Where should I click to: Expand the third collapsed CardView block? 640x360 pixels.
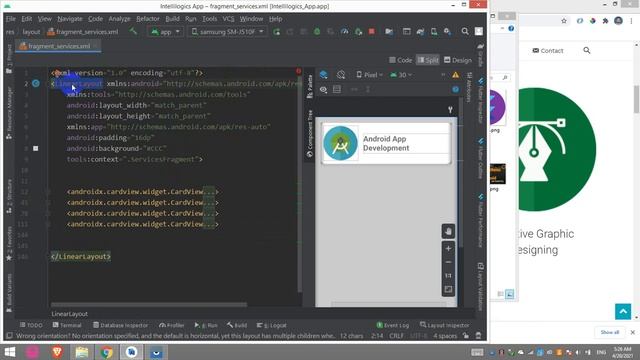tap(209, 213)
